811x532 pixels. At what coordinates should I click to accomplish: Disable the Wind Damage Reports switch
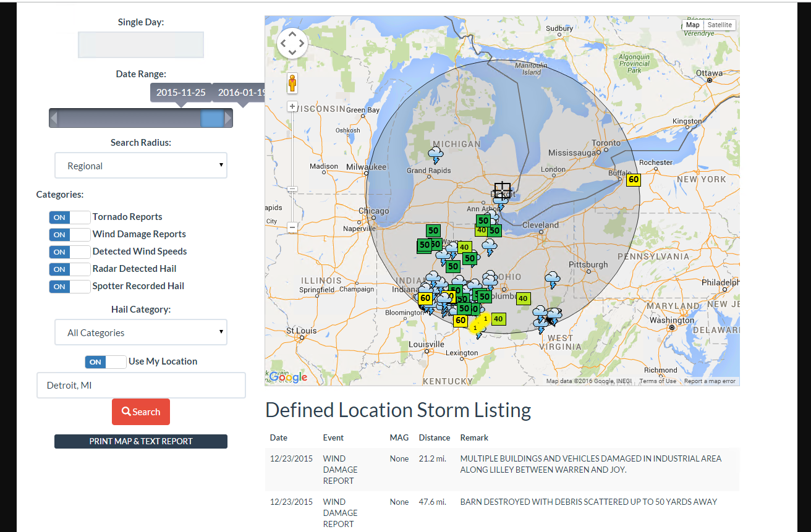pos(69,235)
